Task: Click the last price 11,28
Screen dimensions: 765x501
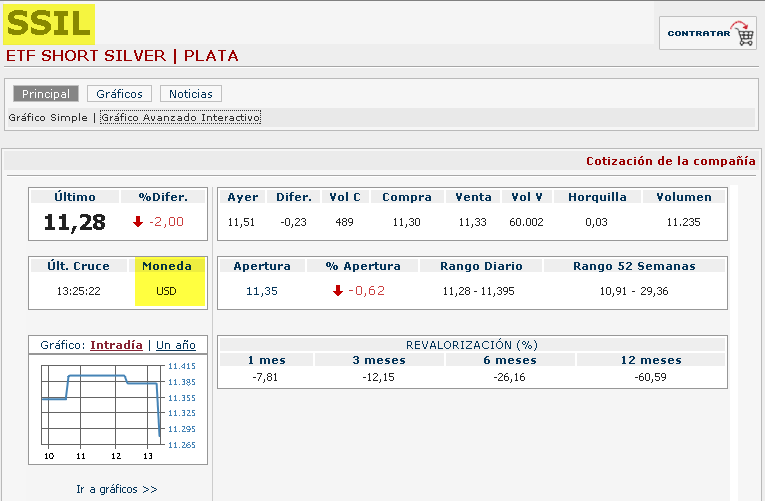Action: 74,222
